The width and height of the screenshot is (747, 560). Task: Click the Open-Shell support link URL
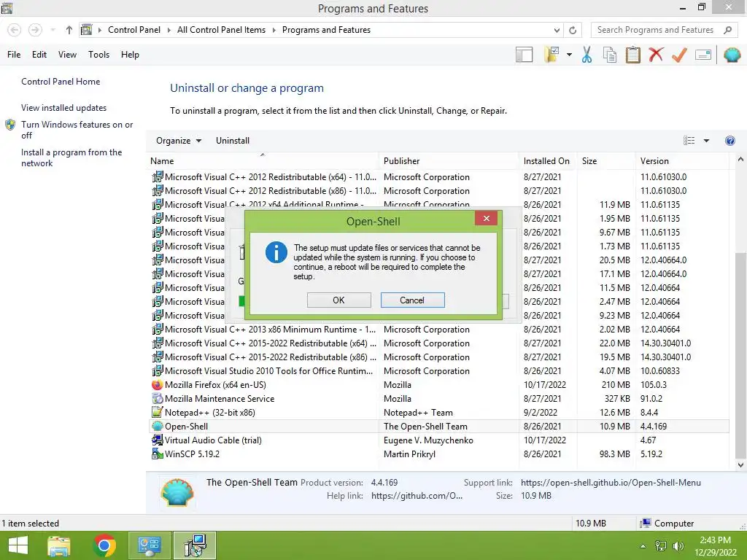611,483
